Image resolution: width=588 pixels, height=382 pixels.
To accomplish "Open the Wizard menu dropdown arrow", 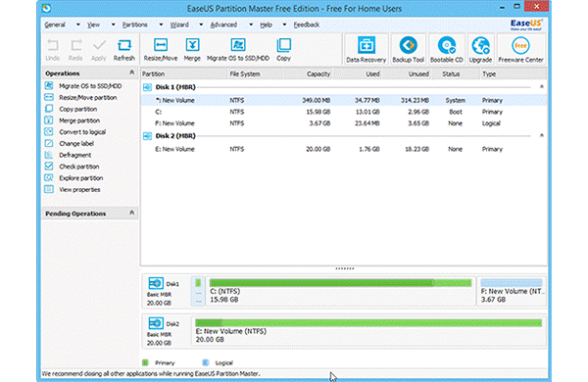I will coord(201,24).
